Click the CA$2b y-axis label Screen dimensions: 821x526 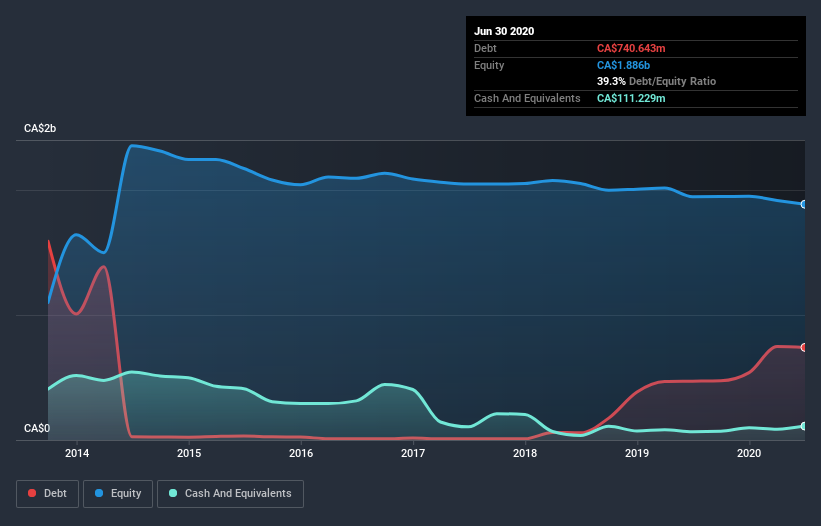[40, 128]
